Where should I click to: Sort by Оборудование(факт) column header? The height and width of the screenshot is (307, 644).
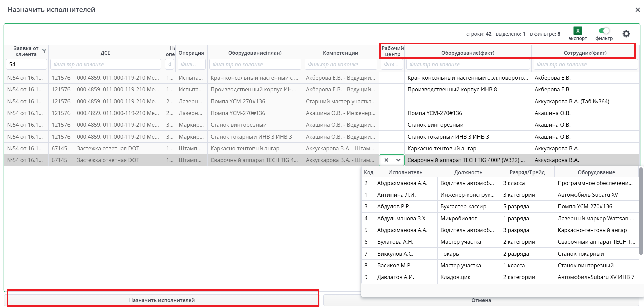[x=467, y=53]
